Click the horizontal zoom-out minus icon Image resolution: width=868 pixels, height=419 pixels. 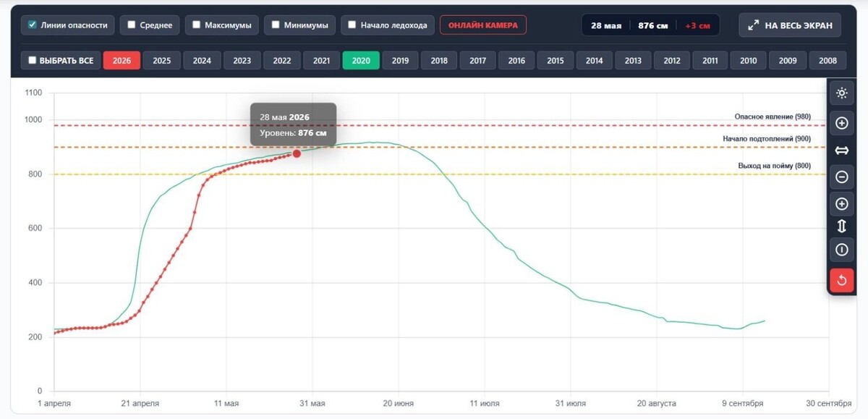click(x=842, y=177)
